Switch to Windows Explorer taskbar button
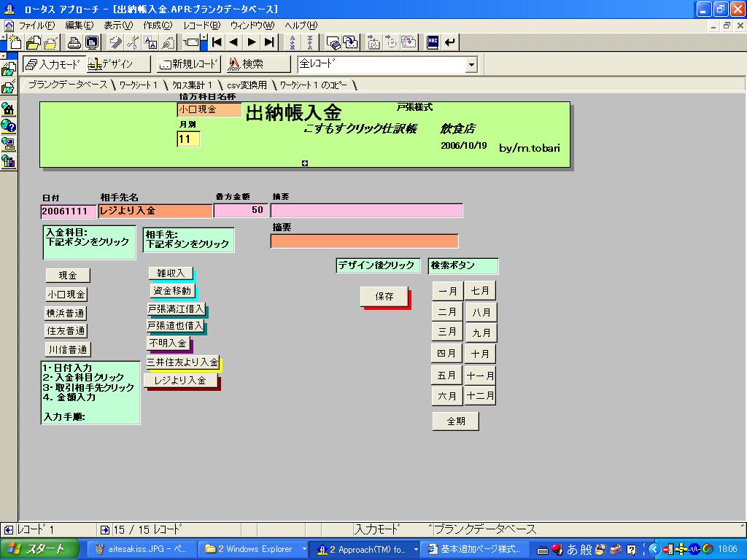 (x=255, y=549)
